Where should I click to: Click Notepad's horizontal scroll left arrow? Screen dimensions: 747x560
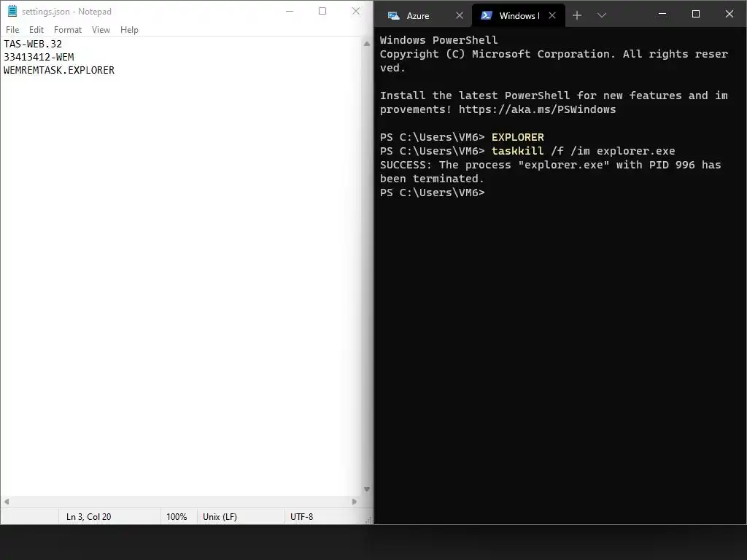7,502
